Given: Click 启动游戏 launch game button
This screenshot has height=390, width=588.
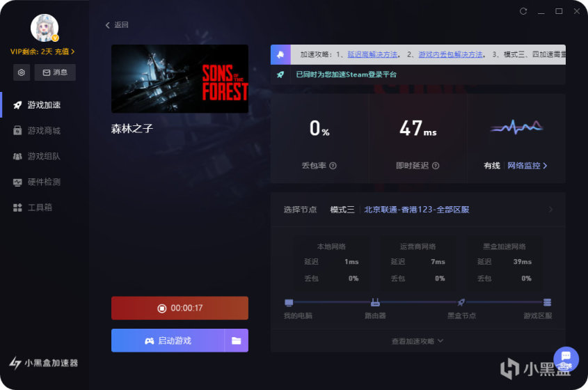Looking at the screenshot, I should [168, 341].
